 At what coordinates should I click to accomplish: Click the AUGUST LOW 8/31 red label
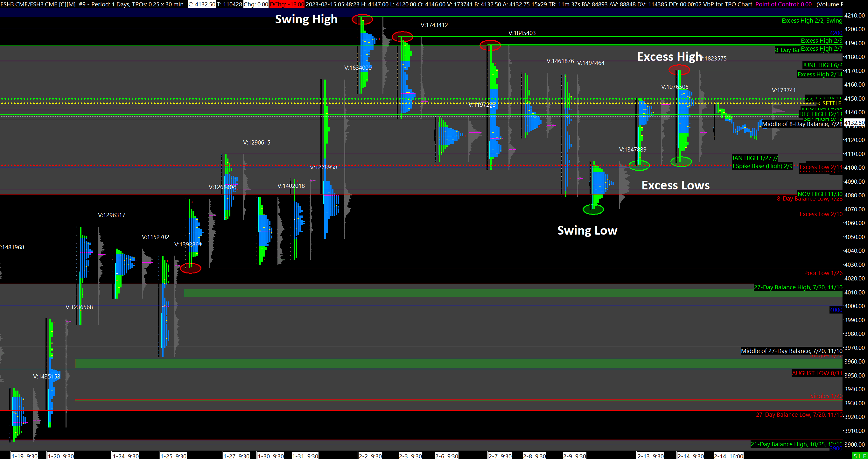coord(817,373)
